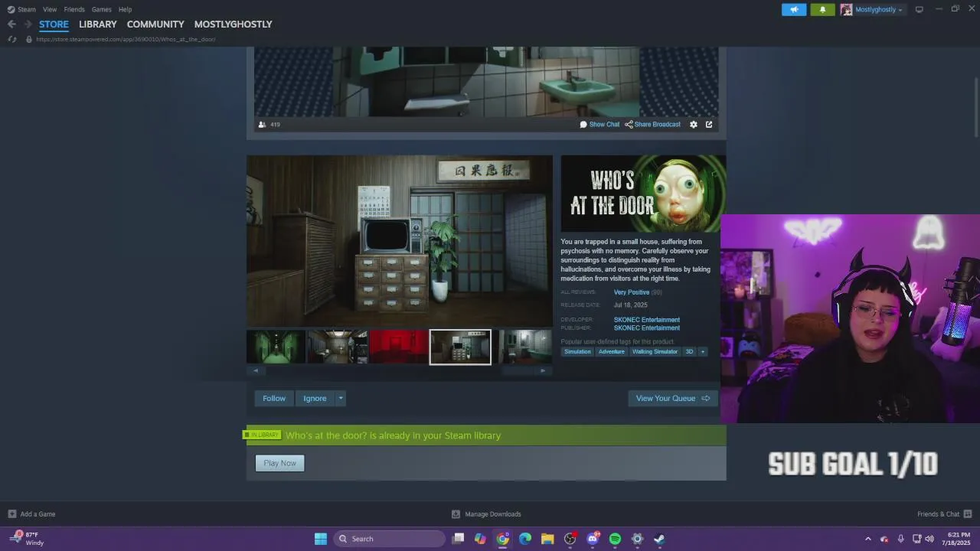The width and height of the screenshot is (980, 551).
Task: Open OBS Studio from the taskbar
Action: coord(570,539)
